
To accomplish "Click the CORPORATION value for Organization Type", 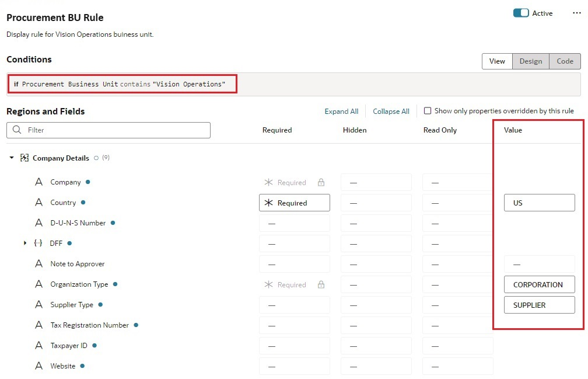I will (x=539, y=284).
